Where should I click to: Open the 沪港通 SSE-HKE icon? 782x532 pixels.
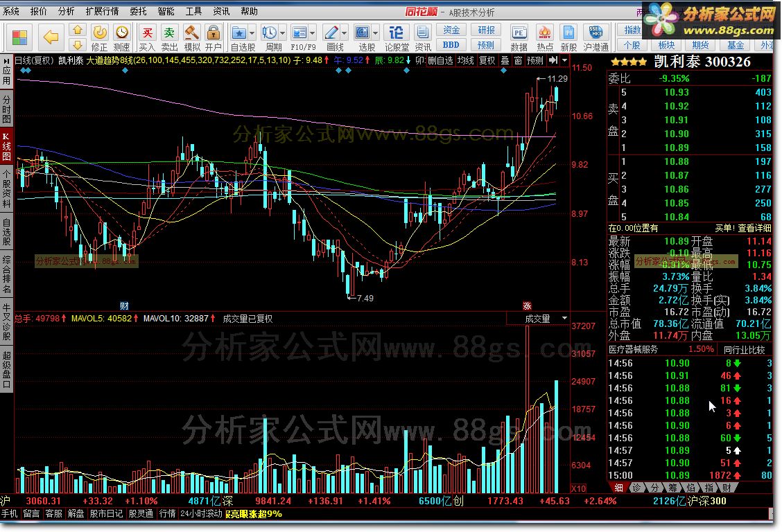[x=596, y=37]
